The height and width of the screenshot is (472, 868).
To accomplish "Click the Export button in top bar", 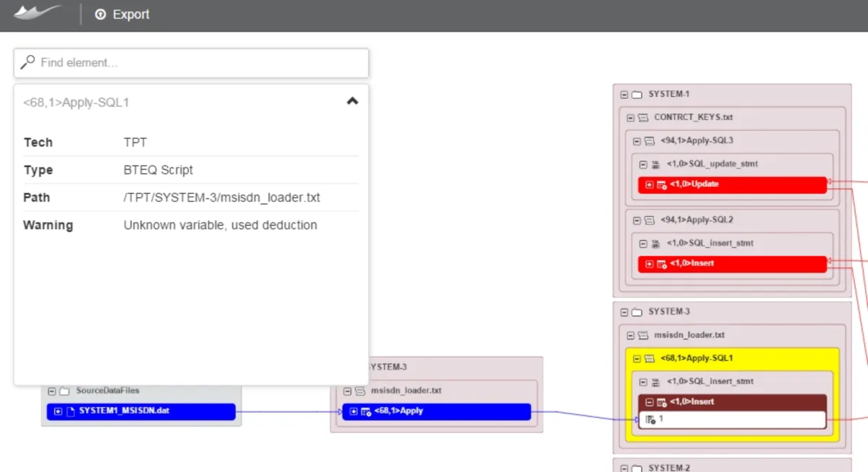I will pyautogui.click(x=122, y=14).
